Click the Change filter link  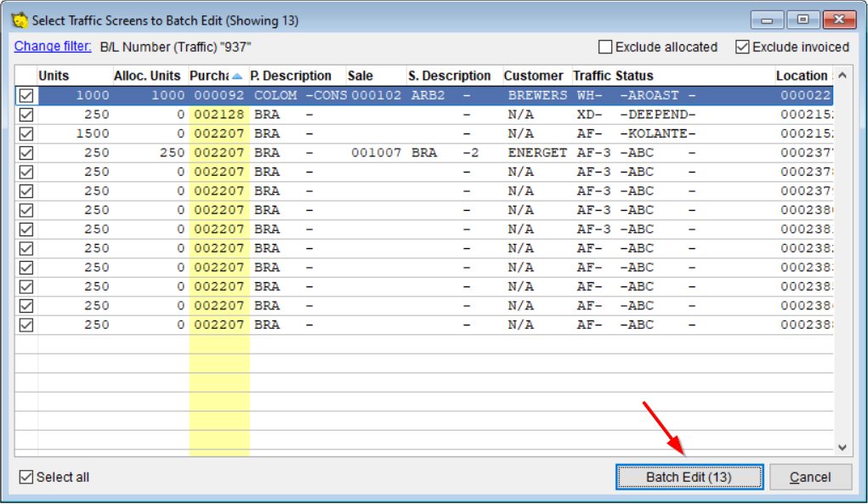53,47
